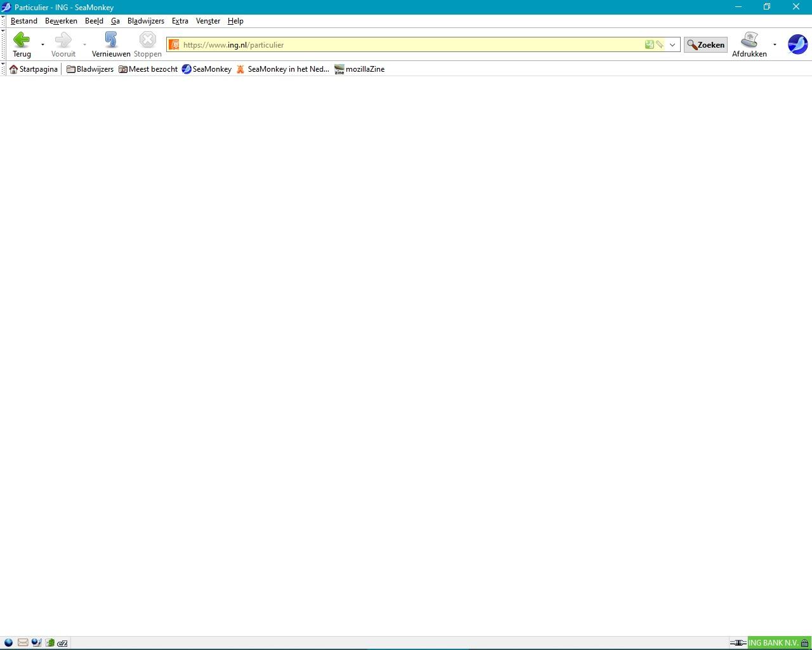Open Mail & Newsgroups from the status bar
Image resolution: width=812 pixels, height=650 pixels.
point(22,642)
